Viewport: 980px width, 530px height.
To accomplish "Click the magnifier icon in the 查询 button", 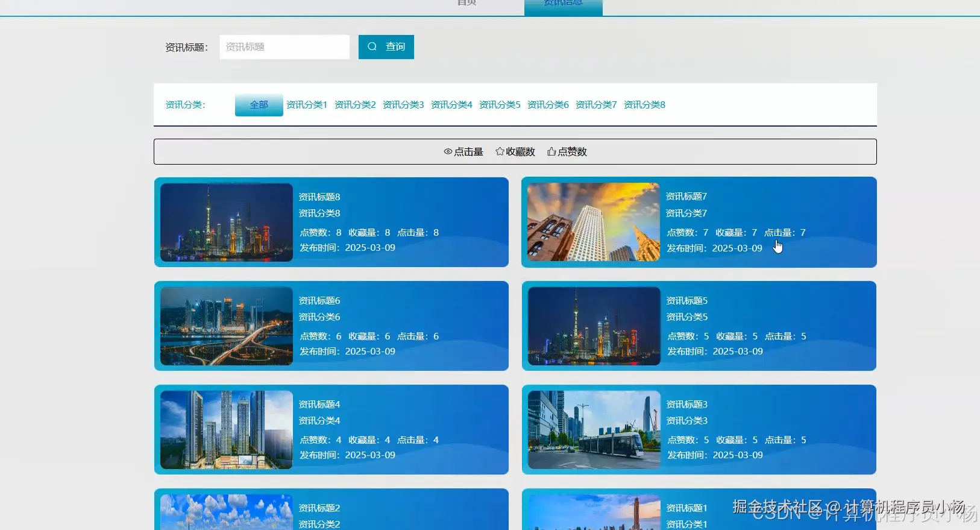I will [372, 46].
